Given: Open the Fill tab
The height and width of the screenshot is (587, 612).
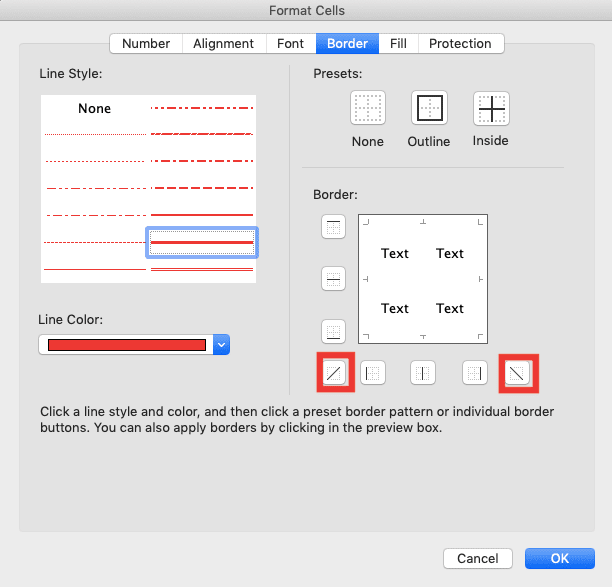Looking at the screenshot, I should (398, 43).
